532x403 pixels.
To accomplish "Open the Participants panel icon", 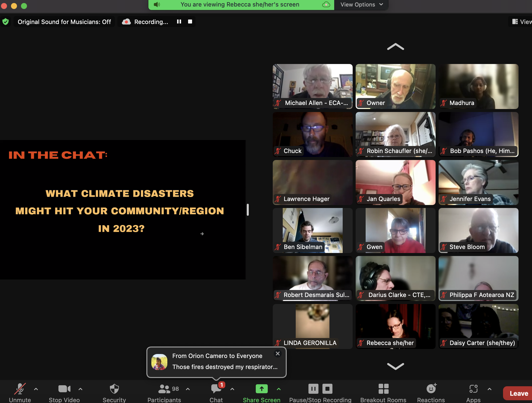I will click(x=164, y=389).
